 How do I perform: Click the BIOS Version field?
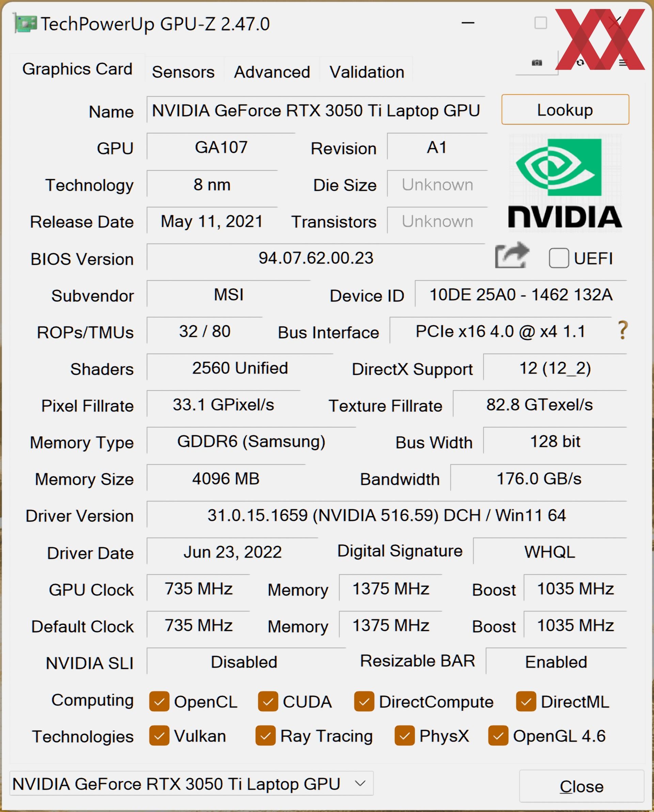click(x=316, y=257)
